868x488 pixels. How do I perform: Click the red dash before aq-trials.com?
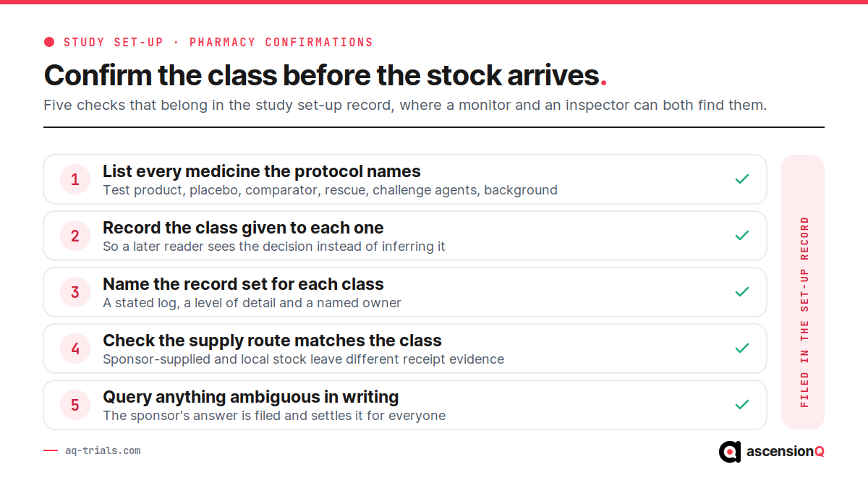click(51, 450)
